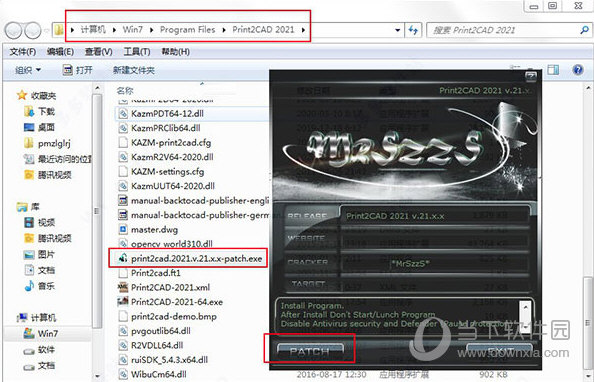
Task: Click the 收藏夹 star icon
Action: point(22,95)
